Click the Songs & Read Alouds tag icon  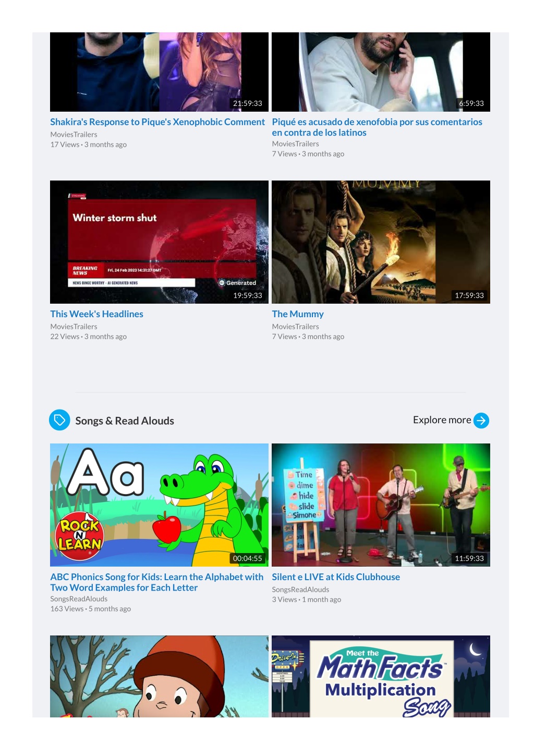point(59,420)
